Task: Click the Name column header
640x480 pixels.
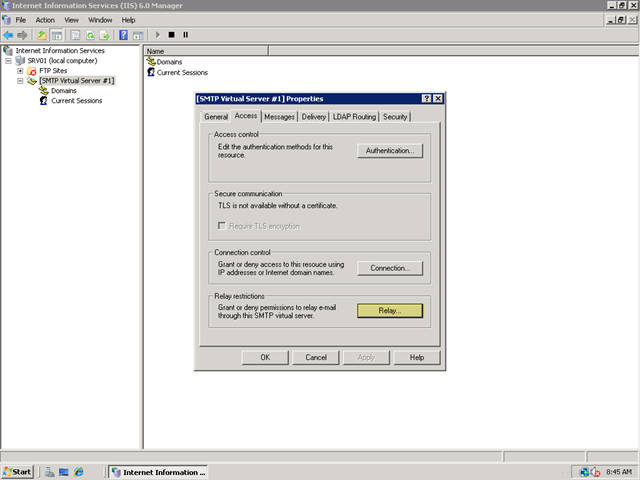Action: point(206,51)
